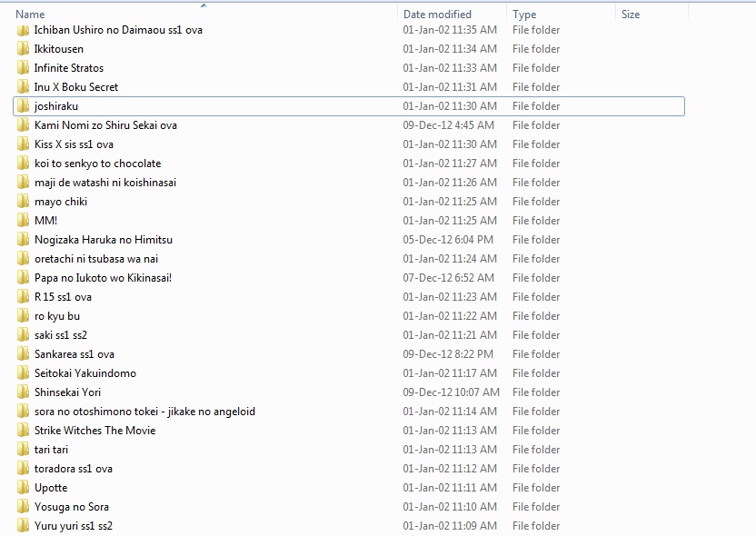This screenshot has width=756, height=536.
Task: Sort by the Size column header
Action: point(631,15)
